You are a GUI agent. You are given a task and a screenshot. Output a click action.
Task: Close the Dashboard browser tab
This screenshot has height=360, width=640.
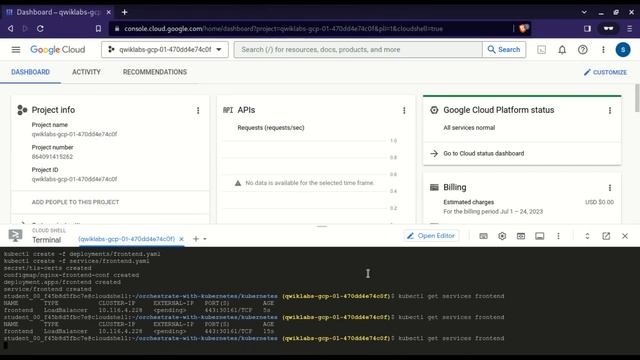[109, 12]
